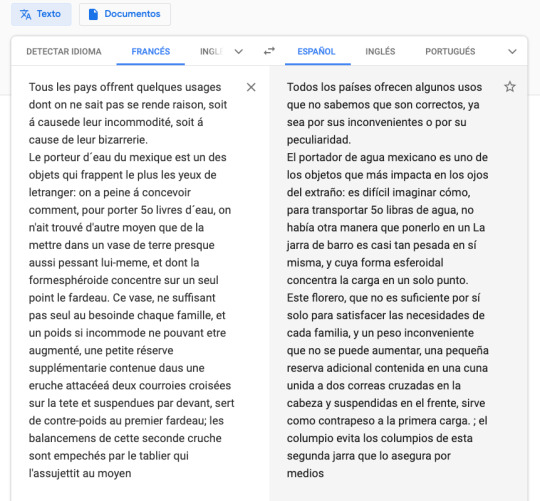The height and width of the screenshot is (501, 540).
Task: Click source text 'balancemens de cette seconde cruche'
Action: [x=125, y=438]
